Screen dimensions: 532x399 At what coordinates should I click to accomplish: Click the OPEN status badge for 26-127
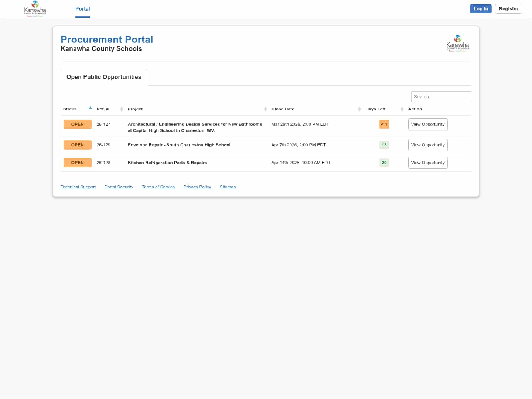pos(78,125)
